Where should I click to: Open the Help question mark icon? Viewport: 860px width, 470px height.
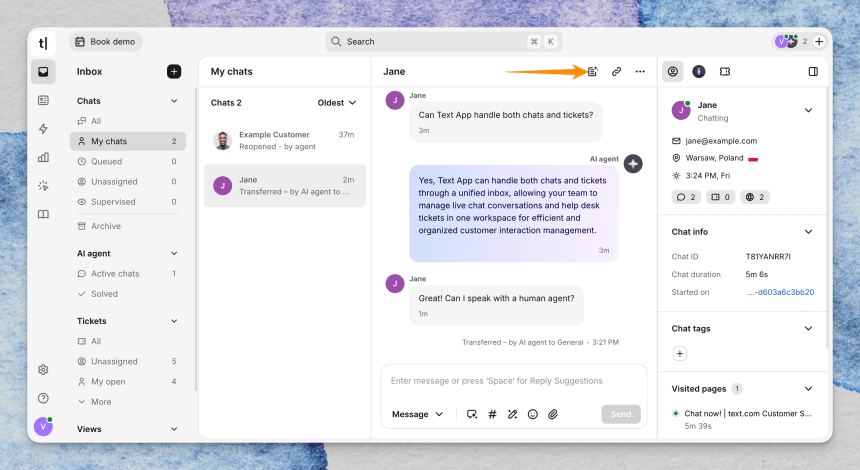coord(43,398)
